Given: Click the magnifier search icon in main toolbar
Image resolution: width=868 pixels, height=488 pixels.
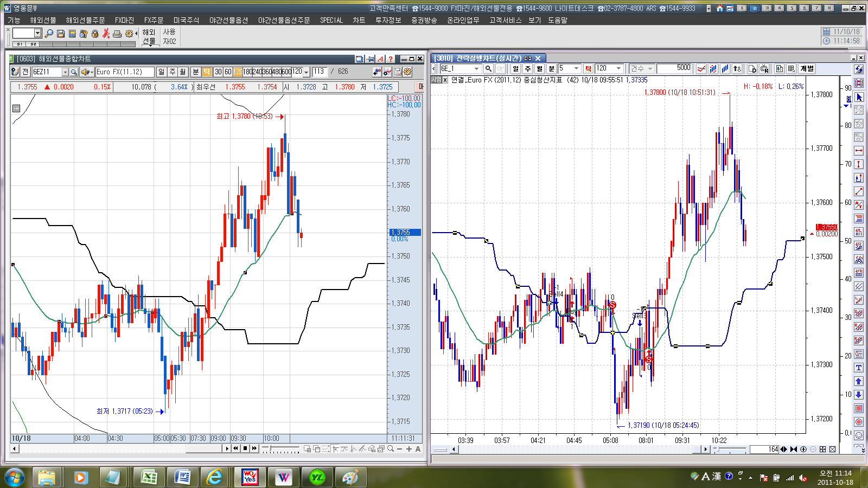Looking at the screenshot, I should coord(49,34).
